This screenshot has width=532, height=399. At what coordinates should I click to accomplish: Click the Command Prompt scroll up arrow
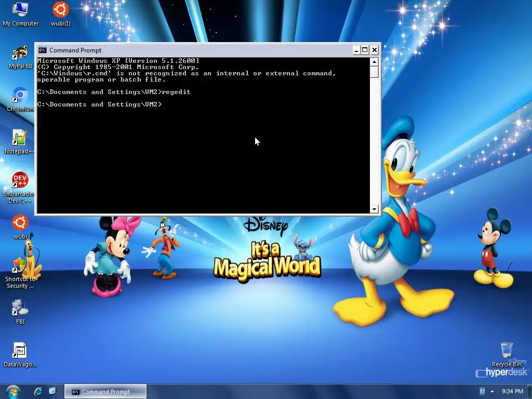(374, 62)
